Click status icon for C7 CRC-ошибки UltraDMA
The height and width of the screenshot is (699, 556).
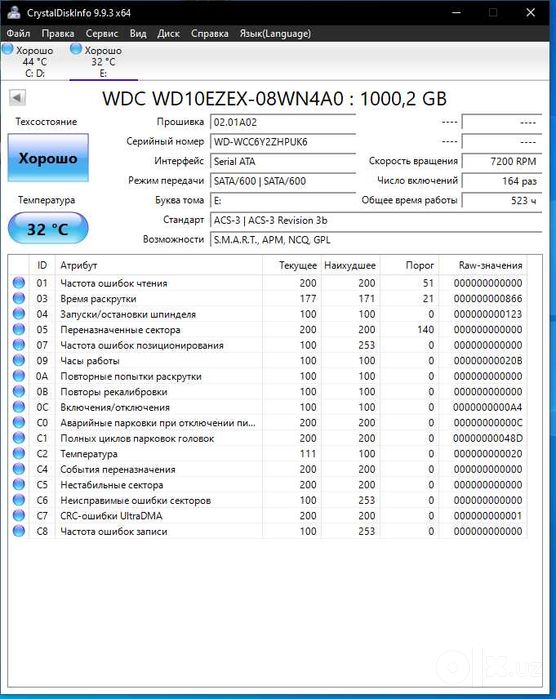tap(19, 516)
